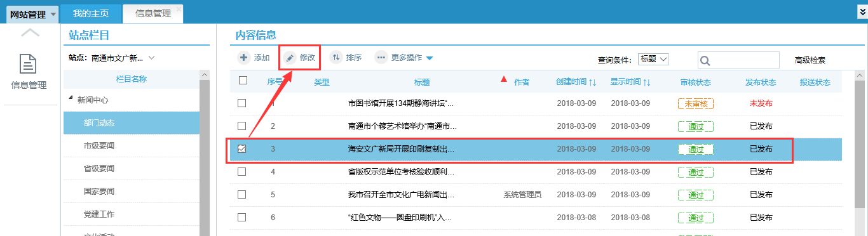
Task: Click the 信息管理 document icon in sidebar
Action: coord(28,64)
